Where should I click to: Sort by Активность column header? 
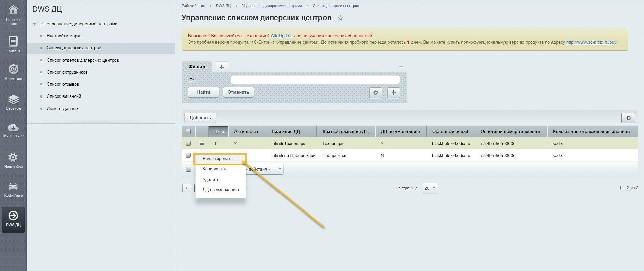click(x=247, y=132)
